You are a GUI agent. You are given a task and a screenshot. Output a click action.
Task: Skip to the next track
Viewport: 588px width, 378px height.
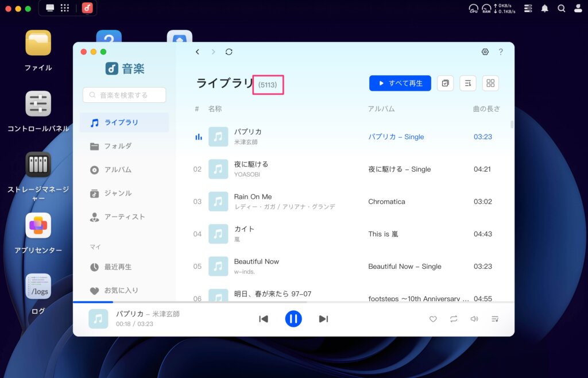(323, 319)
